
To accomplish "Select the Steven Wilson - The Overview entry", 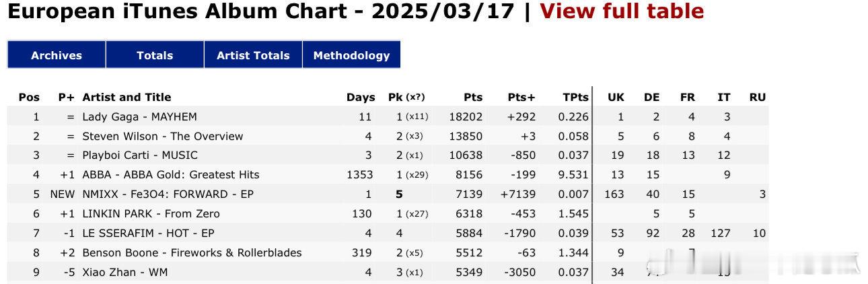I will point(162,136).
